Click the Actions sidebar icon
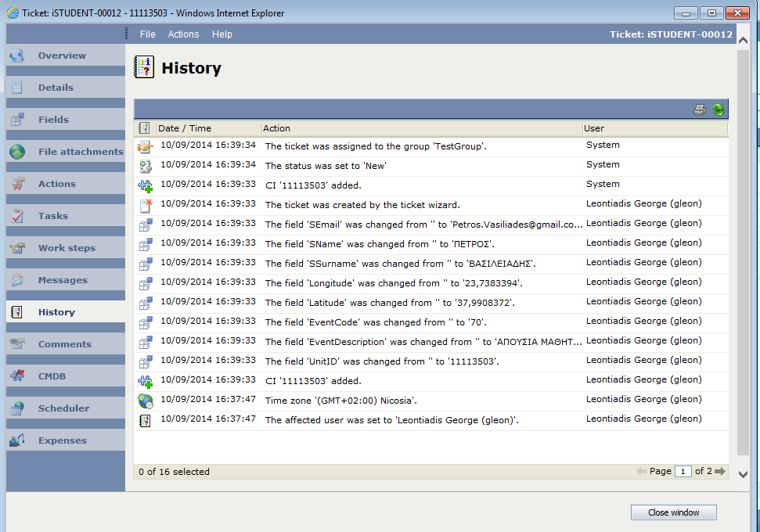760x532 pixels. (x=17, y=184)
